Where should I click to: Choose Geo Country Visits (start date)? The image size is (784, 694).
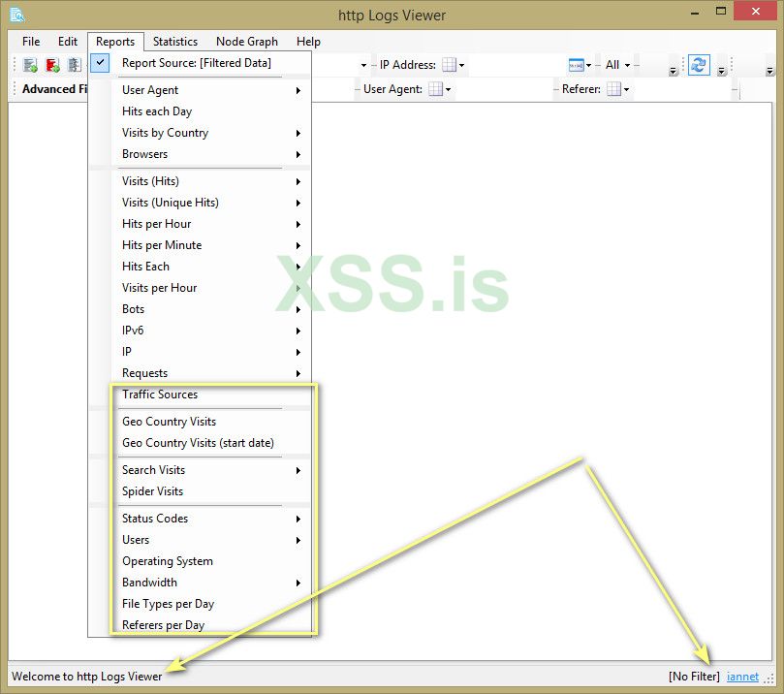(x=200, y=443)
